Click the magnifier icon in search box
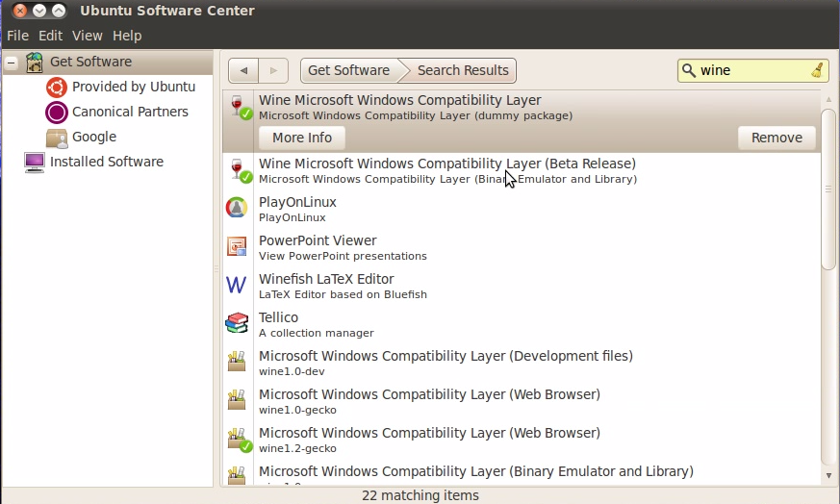Image resolution: width=840 pixels, height=504 pixels. pos(689,70)
